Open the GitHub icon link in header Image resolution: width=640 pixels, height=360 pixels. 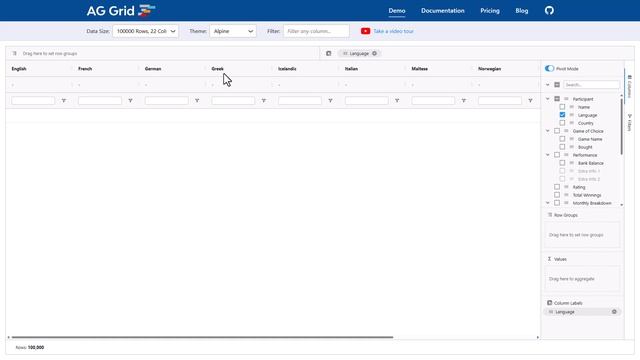[549, 10]
